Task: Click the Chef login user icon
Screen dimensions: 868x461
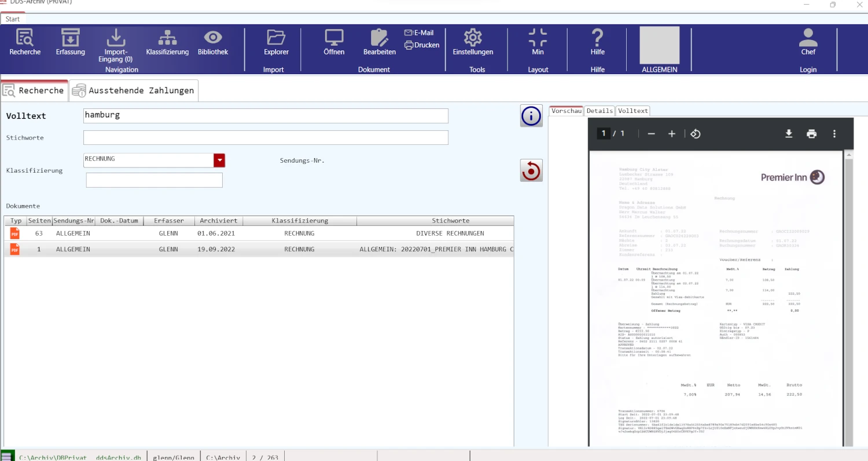Action: (808, 42)
